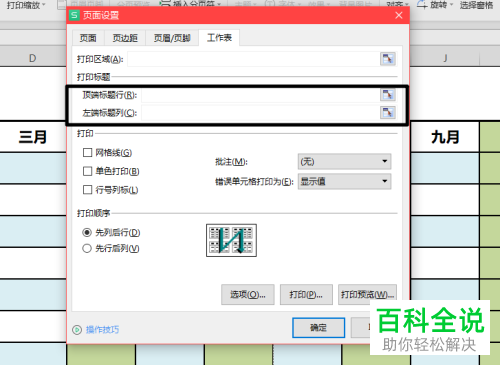Click into the 左端标题列 input field
The width and height of the screenshot is (500, 365).
pos(261,113)
